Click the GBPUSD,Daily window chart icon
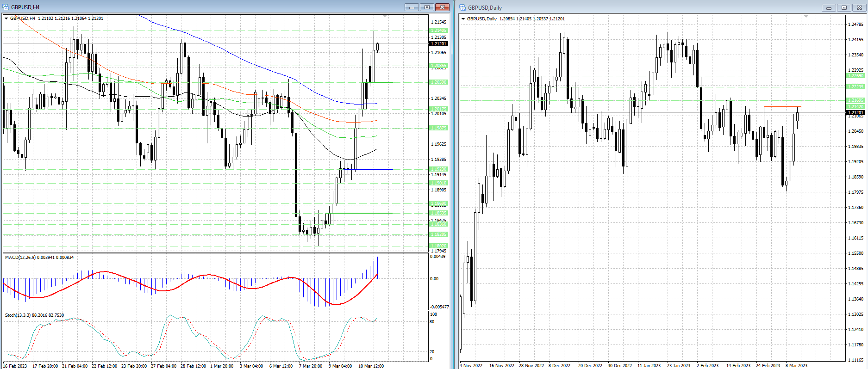This screenshot has width=868, height=369. click(462, 7)
